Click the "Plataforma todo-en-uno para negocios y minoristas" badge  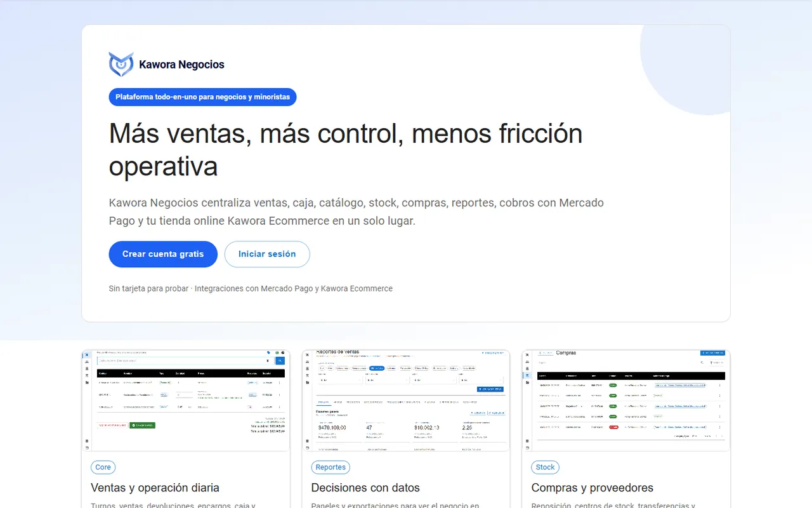point(202,97)
